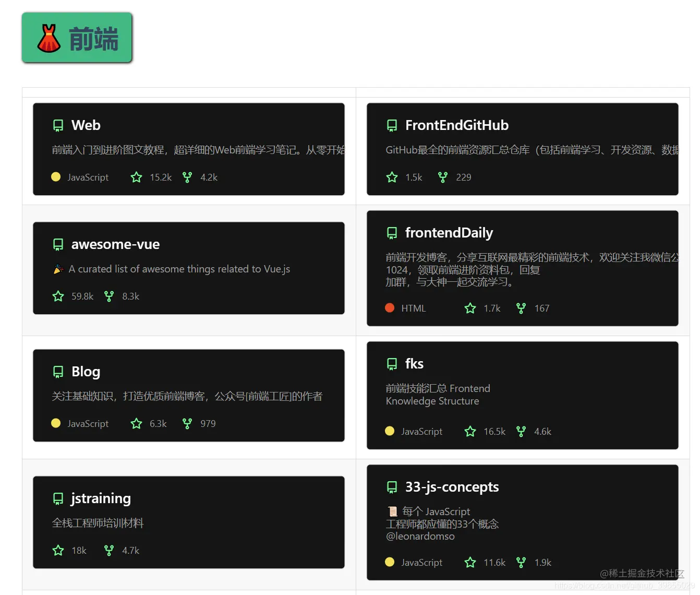Click the red dress icon in header
The image size is (700, 595).
(49, 39)
